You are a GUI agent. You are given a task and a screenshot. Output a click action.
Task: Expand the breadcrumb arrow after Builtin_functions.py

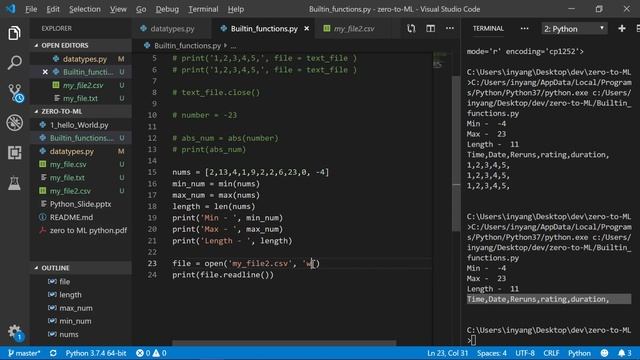pyautogui.click(x=225, y=46)
